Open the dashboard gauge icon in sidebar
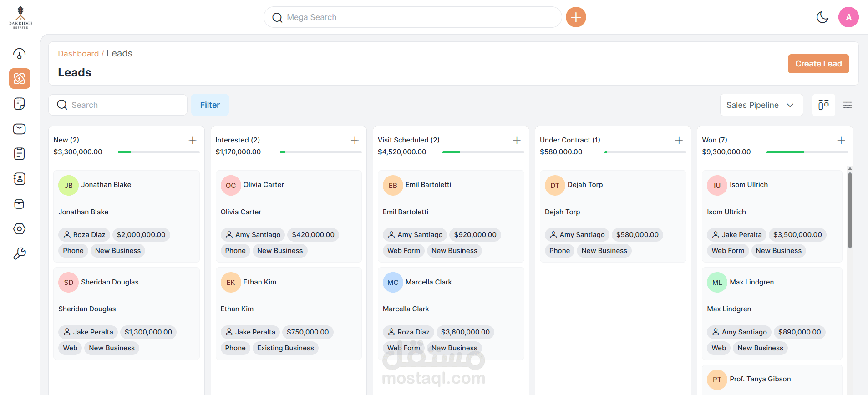 (19, 54)
